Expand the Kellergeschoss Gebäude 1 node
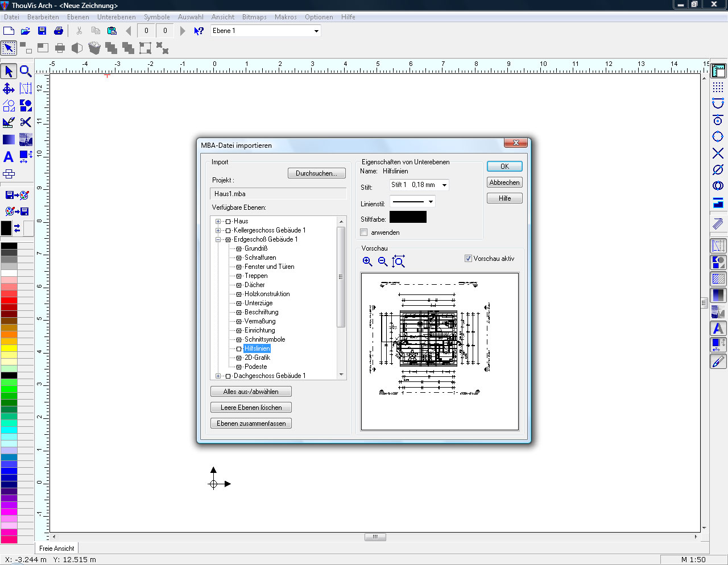 coord(218,230)
